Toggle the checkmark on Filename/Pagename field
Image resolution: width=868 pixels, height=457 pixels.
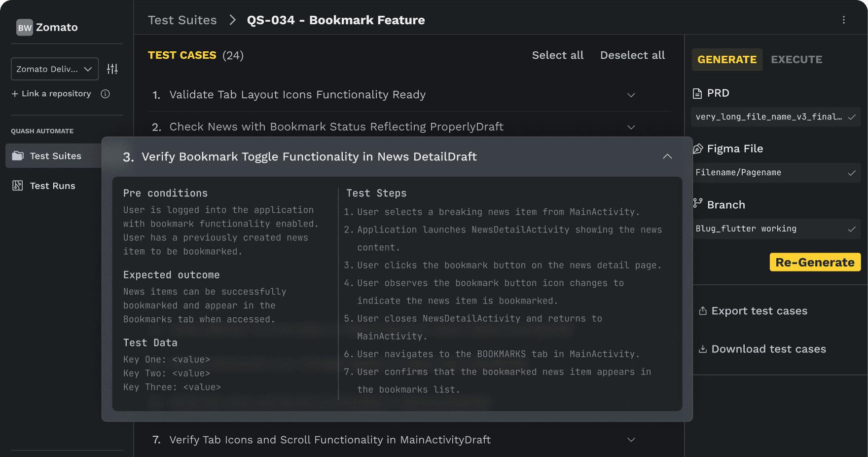tap(852, 173)
